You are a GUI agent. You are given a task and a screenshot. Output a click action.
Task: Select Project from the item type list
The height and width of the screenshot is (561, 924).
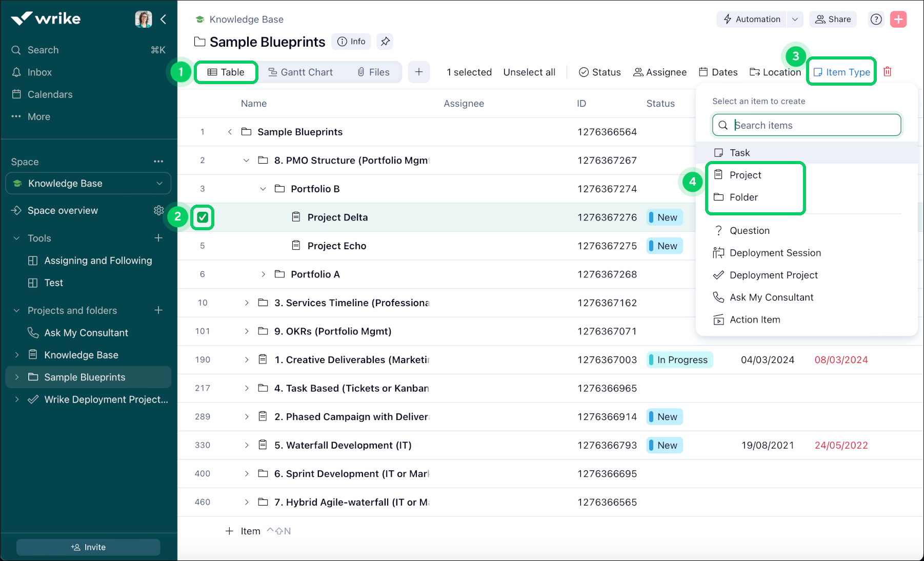tap(807, 175)
